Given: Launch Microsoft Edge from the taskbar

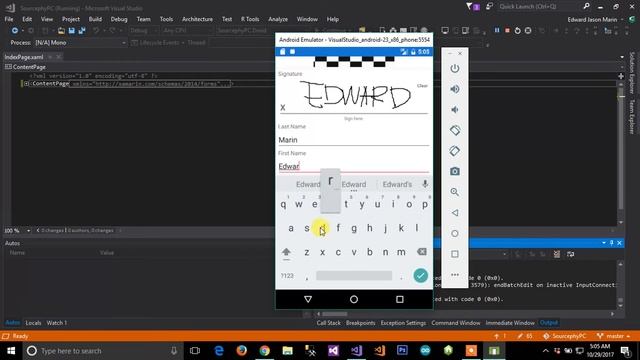Looking at the screenshot, I should (219, 351).
